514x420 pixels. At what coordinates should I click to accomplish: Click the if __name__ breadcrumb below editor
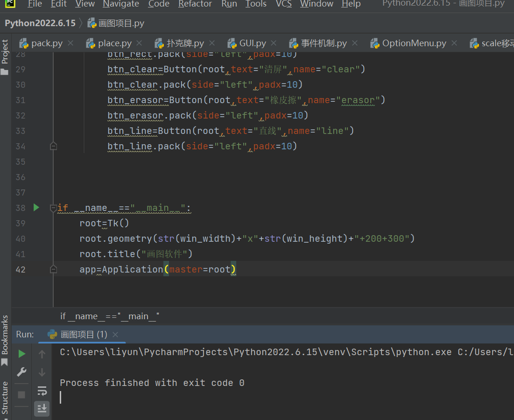[x=110, y=316]
